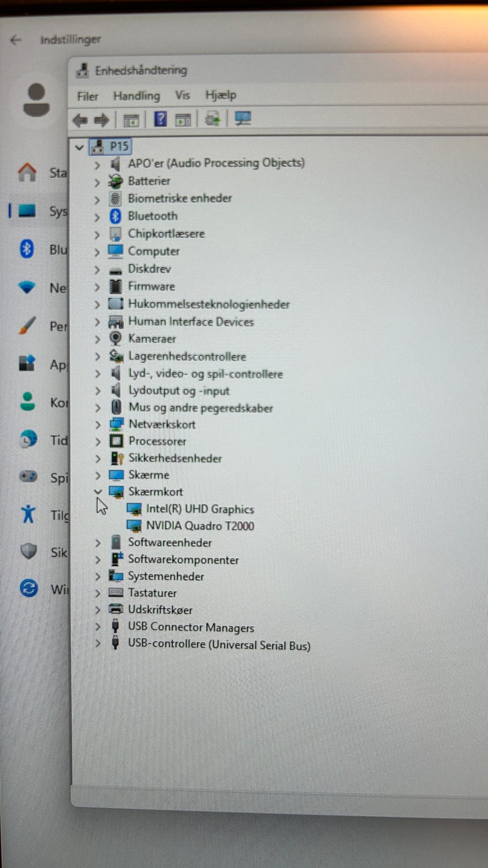The image size is (488, 868).
Task: Go back using Indstillinger back arrow
Action: click(16, 40)
